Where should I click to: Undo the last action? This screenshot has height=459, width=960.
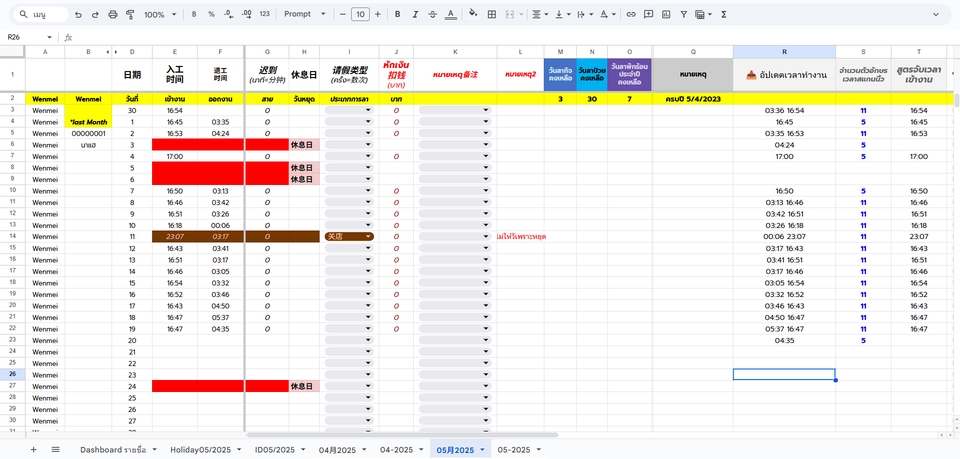point(78,14)
